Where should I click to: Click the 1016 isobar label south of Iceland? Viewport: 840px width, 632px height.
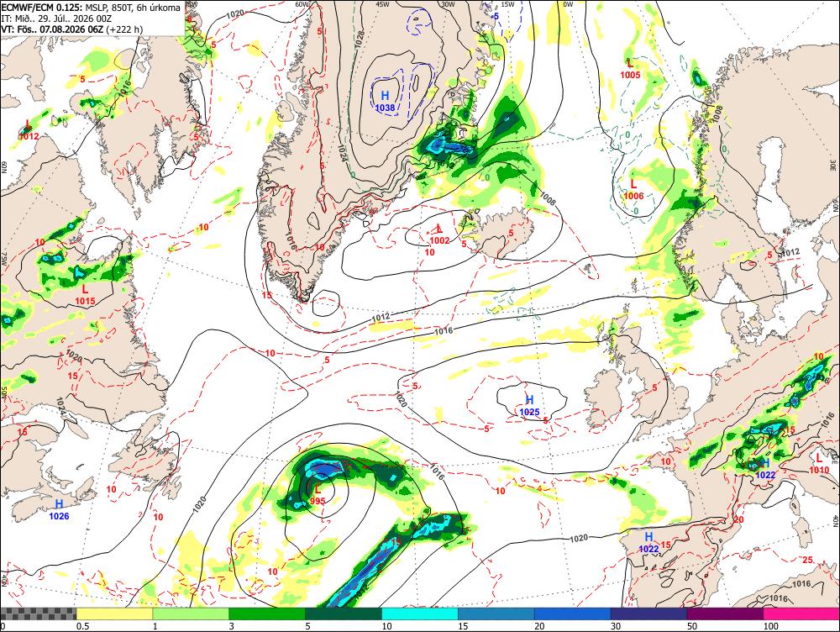(444, 331)
